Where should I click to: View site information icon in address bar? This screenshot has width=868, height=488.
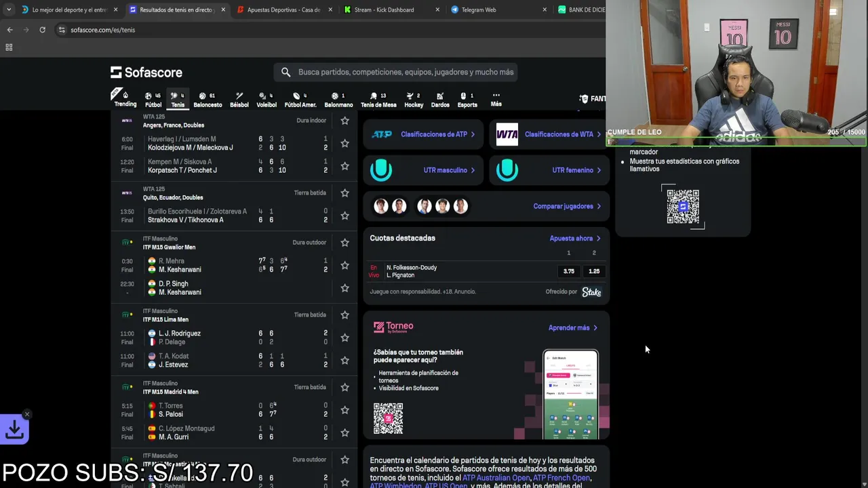point(62,30)
